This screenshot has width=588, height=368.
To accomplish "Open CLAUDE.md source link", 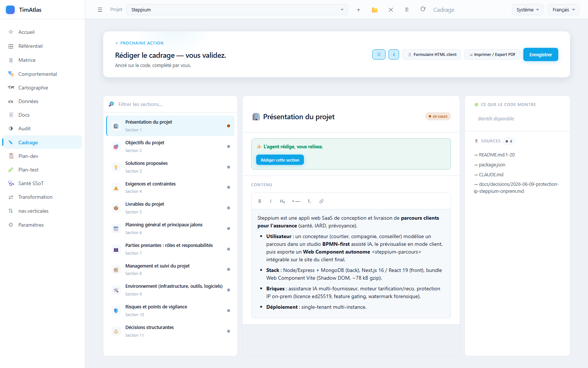I will click(489, 175).
